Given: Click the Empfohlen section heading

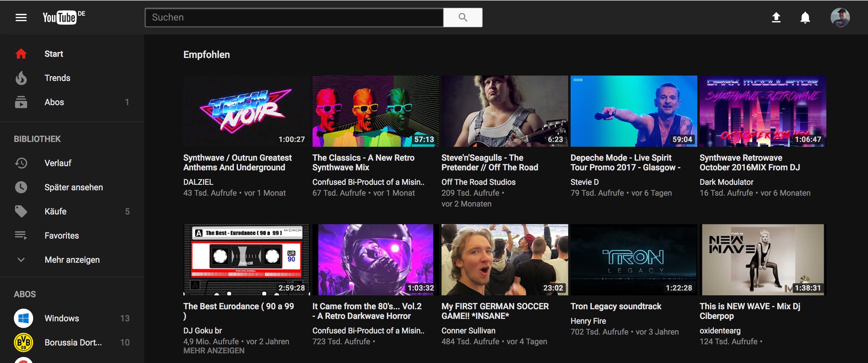Looking at the screenshot, I should [x=207, y=55].
